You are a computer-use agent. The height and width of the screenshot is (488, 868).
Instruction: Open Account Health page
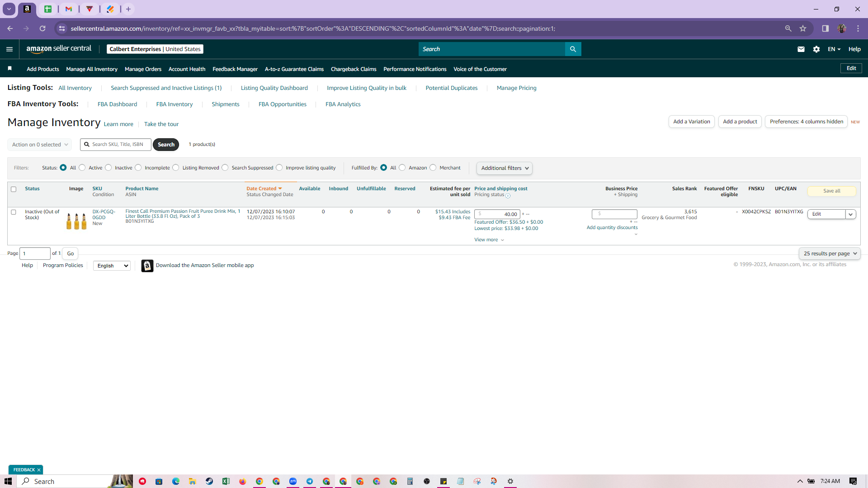(187, 69)
